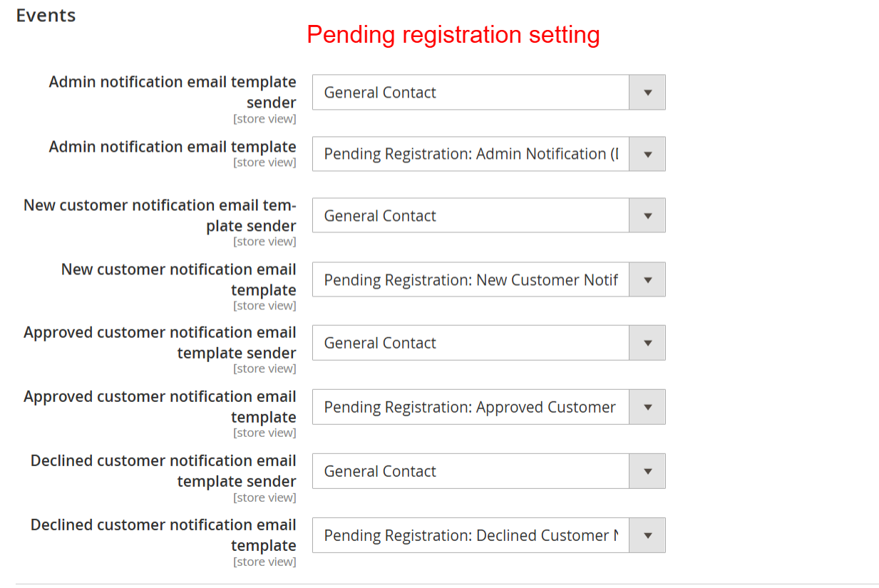Click the Admin notification email template sender label
The height and width of the screenshot is (588, 879).
click(x=173, y=92)
